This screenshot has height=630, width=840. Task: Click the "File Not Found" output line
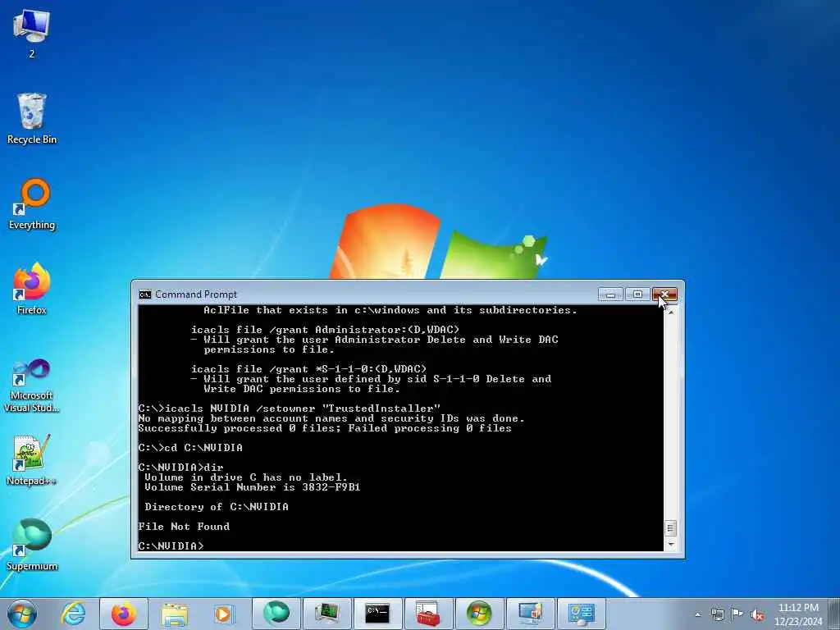point(184,527)
